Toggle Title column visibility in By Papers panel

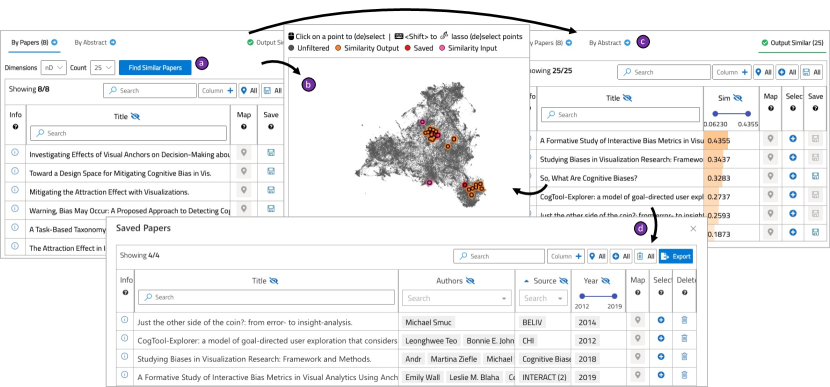click(x=135, y=116)
